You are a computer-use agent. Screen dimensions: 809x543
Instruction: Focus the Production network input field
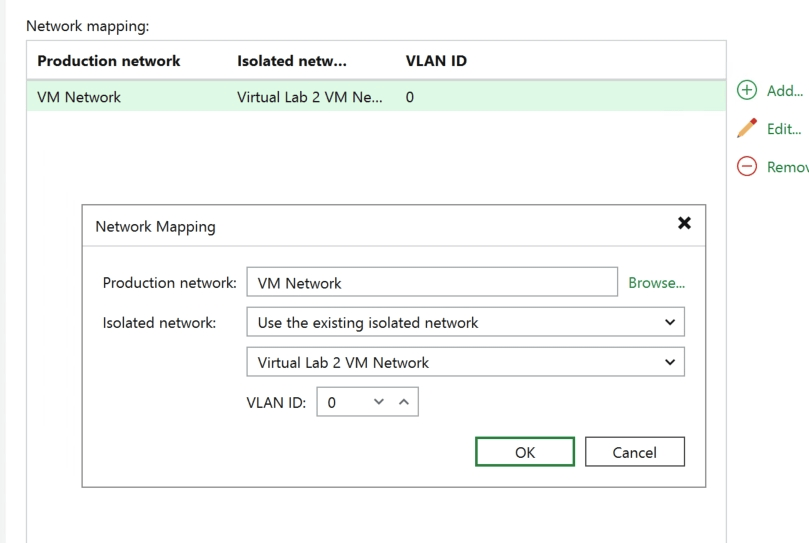432,282
